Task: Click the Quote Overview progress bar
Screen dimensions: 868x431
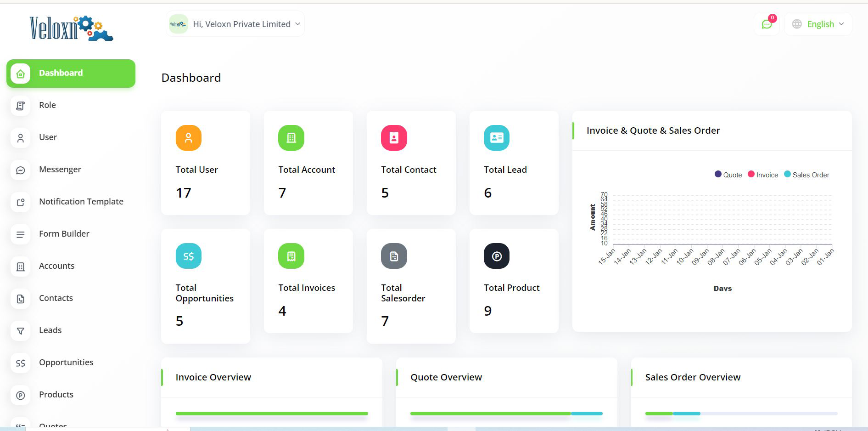Action: [506, 414]
